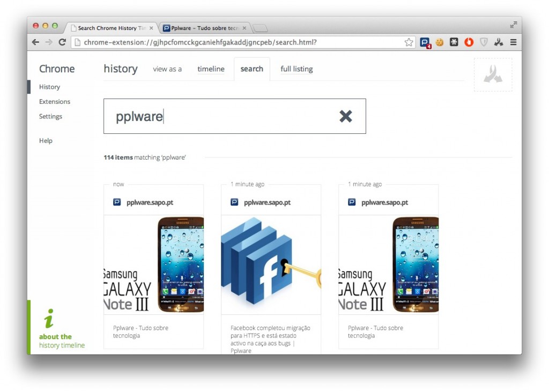Select the full listing view tab
Screen dimensions: 549x392
[296, 69]
